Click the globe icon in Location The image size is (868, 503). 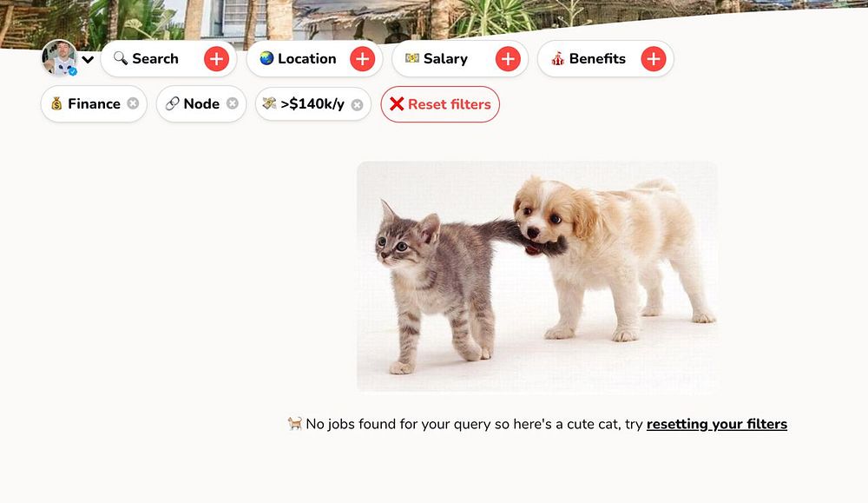point(266,58)
